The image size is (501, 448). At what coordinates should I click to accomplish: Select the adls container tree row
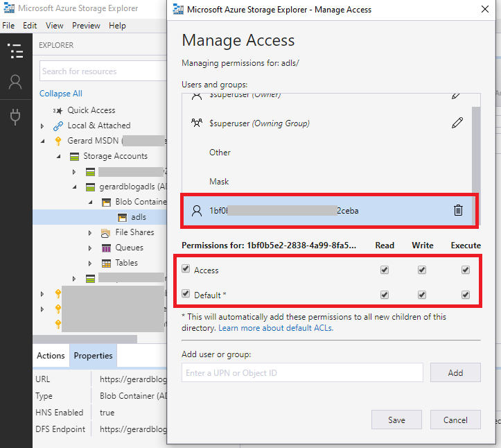[x=100, y=217]
